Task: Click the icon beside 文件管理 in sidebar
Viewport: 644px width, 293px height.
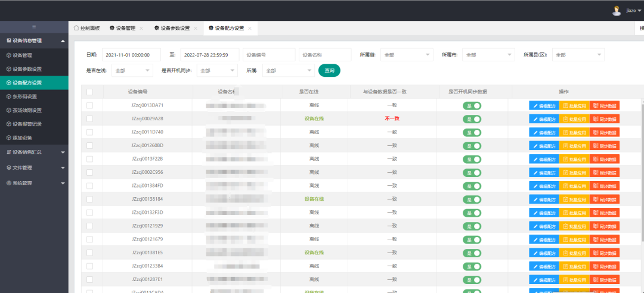Action: pyautogui.click(x=8, y=167)
